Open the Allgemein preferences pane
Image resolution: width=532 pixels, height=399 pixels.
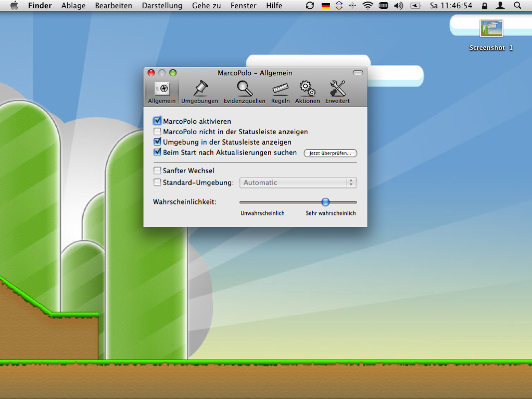(161, 92)
